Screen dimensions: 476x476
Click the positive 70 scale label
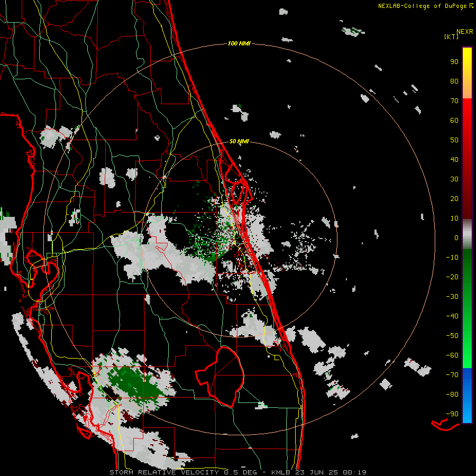pyautogui.click(x=454, y=101)
